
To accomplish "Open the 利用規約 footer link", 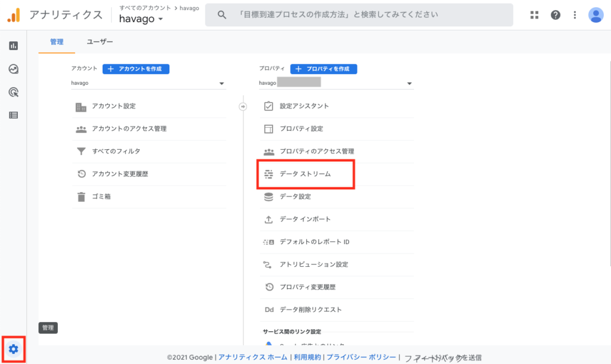I will [307, 357].
